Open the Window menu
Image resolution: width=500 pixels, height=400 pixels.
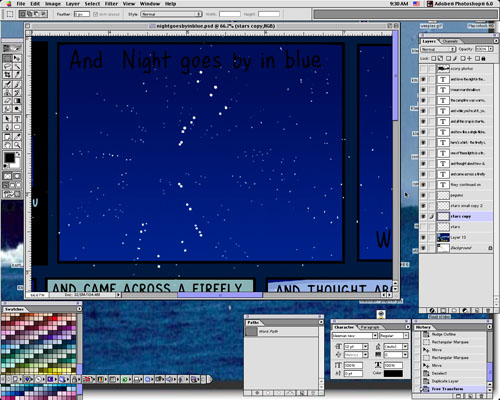click(x=150, y=4)
